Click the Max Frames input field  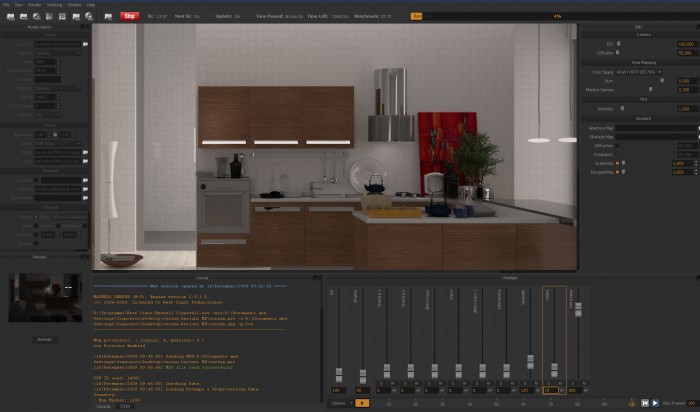point(692,404)
